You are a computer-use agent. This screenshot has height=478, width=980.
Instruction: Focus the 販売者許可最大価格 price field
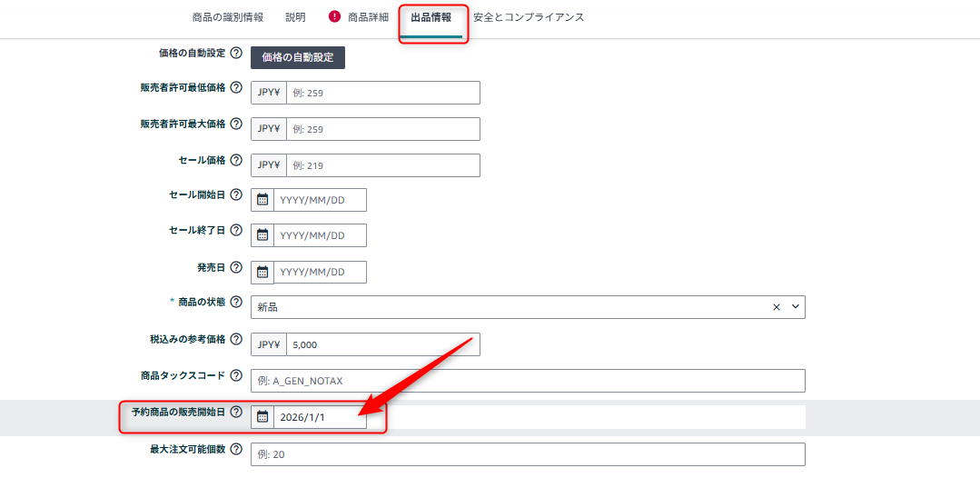point(382,129)
